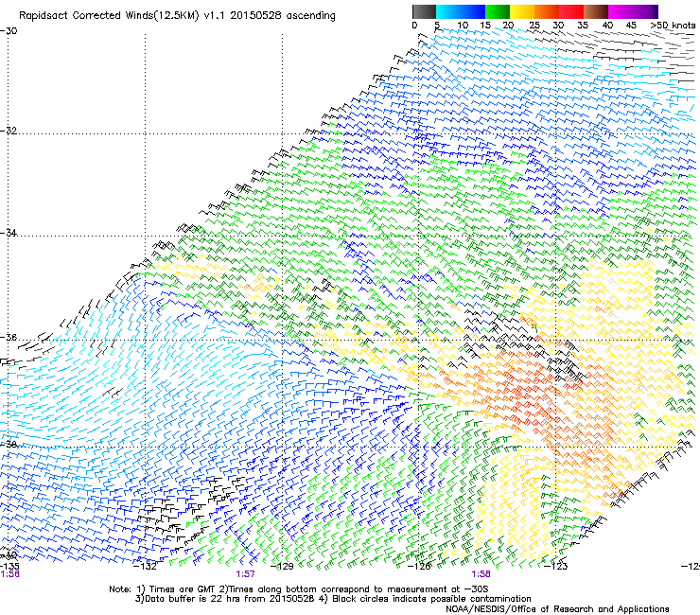Screen dimensions: 700x615
Task: Click the longitude label -123
Action: (556, 567)
